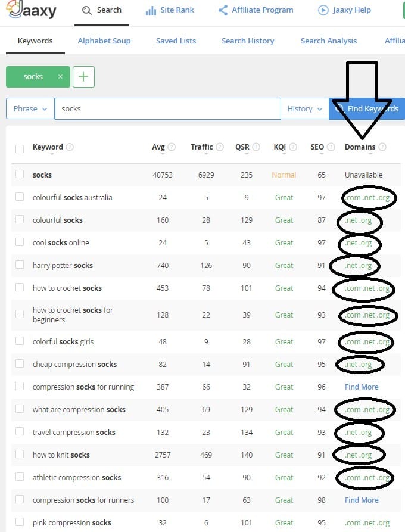
Task: Check the box for how to crochet socks
Action: tap(20, 287)
